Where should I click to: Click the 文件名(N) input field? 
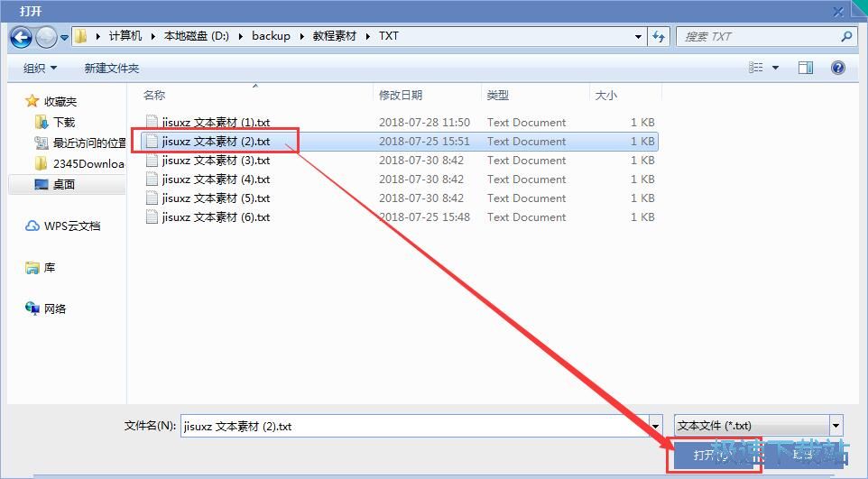(415, 426)
